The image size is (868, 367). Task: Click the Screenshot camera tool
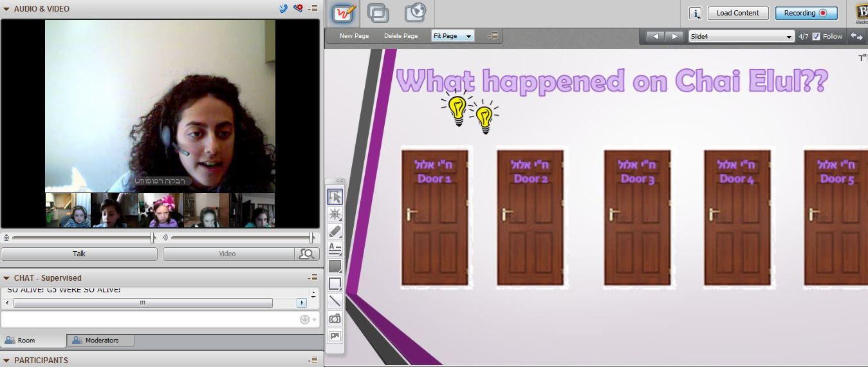[x=335, y=318]
